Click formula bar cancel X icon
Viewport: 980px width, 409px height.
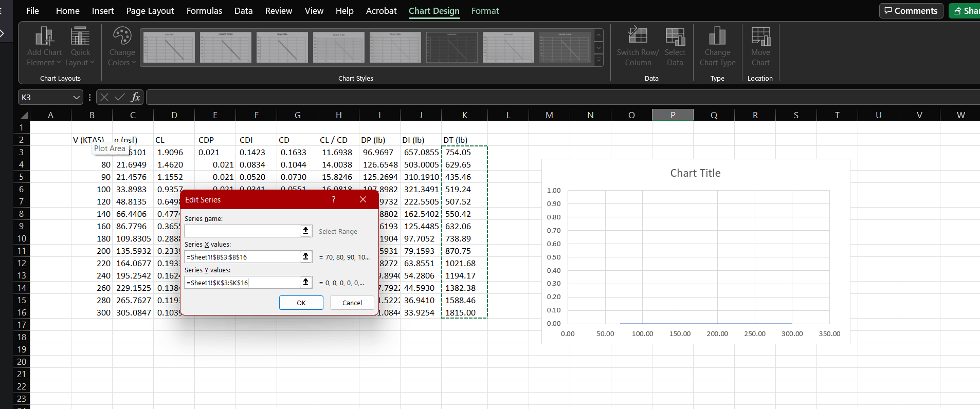[x=104, y=97]
